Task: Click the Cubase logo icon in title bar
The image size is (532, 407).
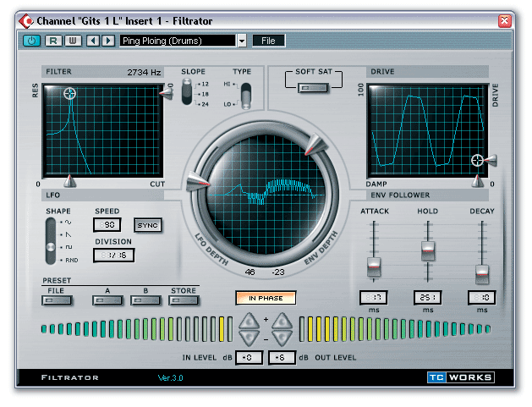Action: click(x=25, y=21)
